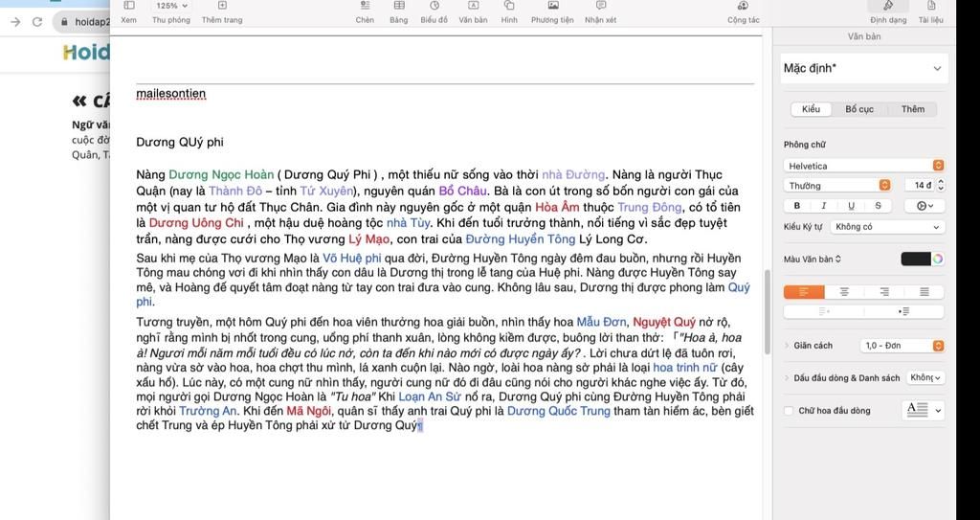Viewport: 980px width, 520px height.
Task: Click the 14 đ font size field
Action: tap(920, 185)
